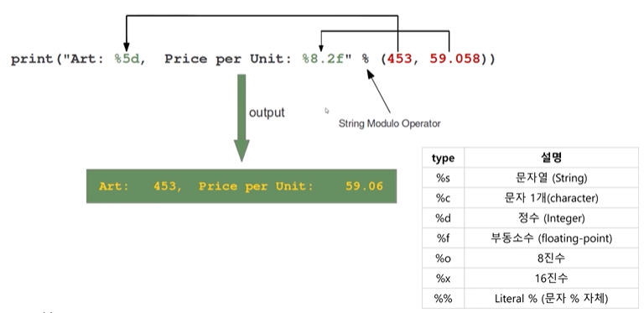
Task: Select the %o 8진수 row
Action: [x=530, y=258]
